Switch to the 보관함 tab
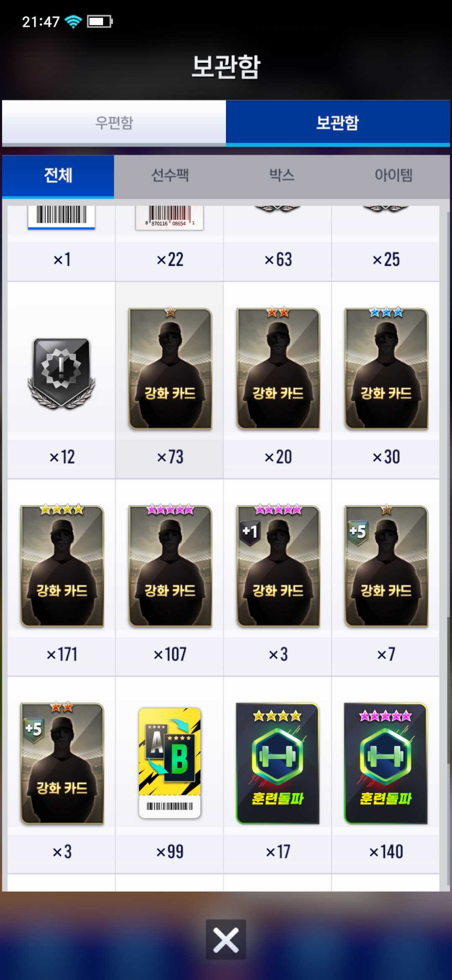This screenshot has width=452, height=980. click(338, 123)
